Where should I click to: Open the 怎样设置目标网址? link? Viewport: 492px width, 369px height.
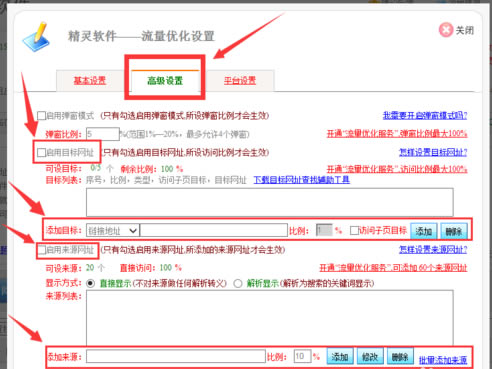coord(433,153)
